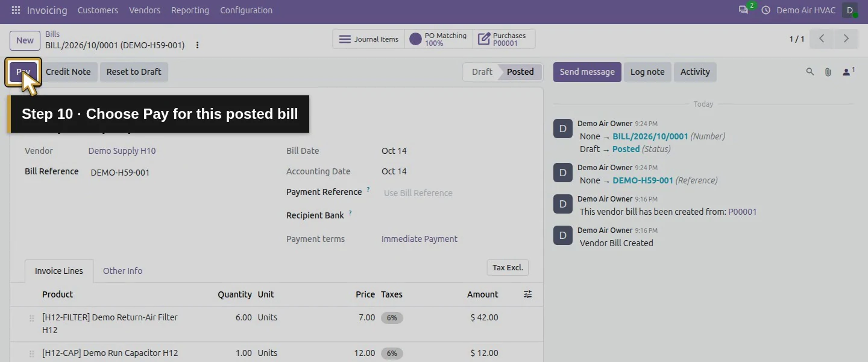Click $ 42.00 amount cell
Viewport: 868px width, 362px height.
pos(484,317)
